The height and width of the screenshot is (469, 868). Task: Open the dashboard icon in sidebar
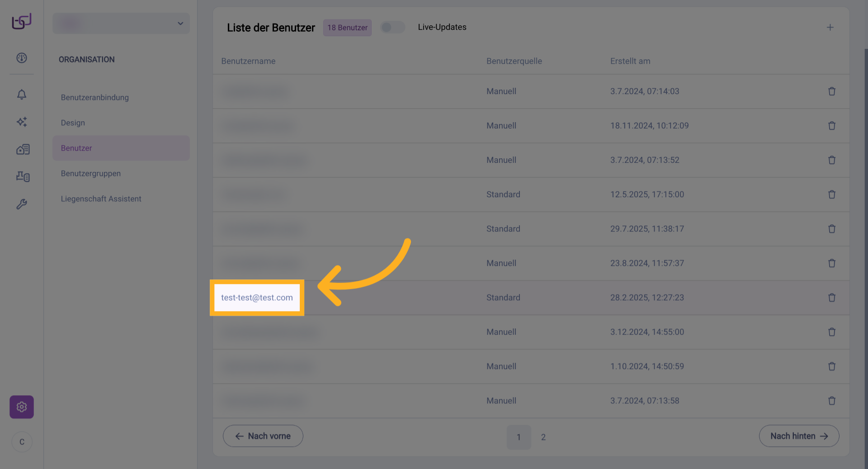22,58
